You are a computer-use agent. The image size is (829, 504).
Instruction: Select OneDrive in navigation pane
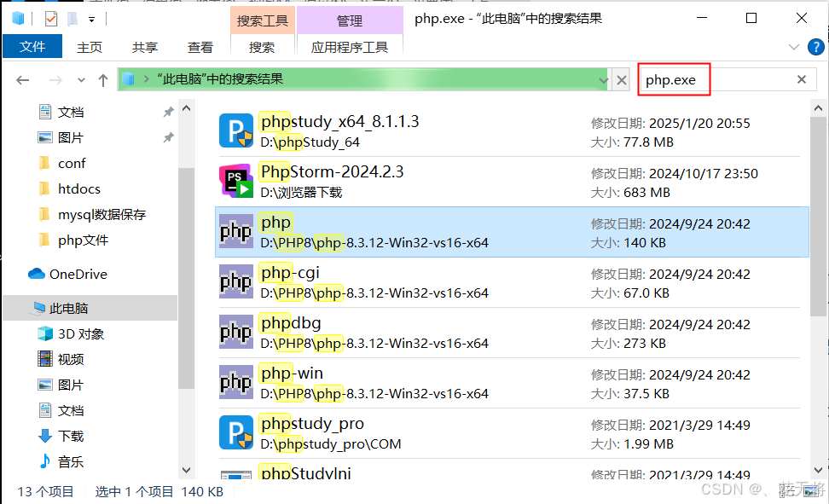[67, 274]
